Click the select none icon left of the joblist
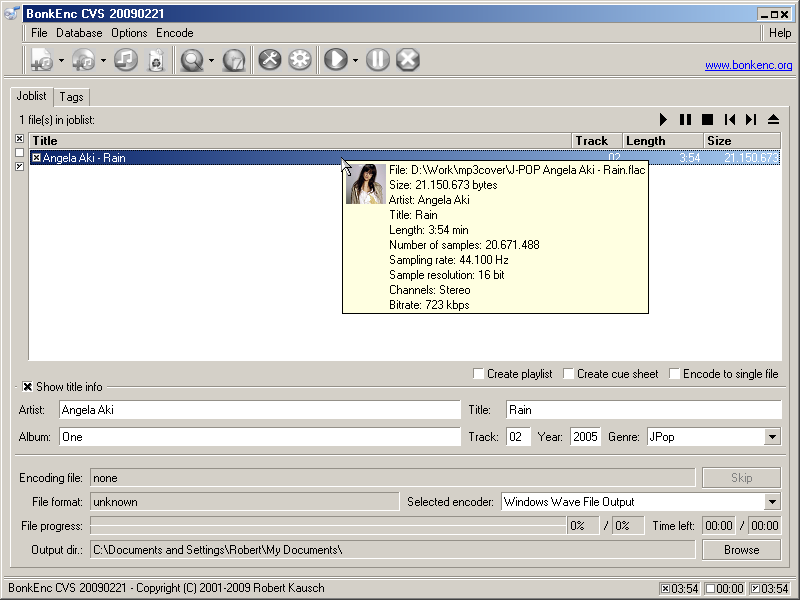800x600 pixels. pyautogui.click(x=19, y=153)
